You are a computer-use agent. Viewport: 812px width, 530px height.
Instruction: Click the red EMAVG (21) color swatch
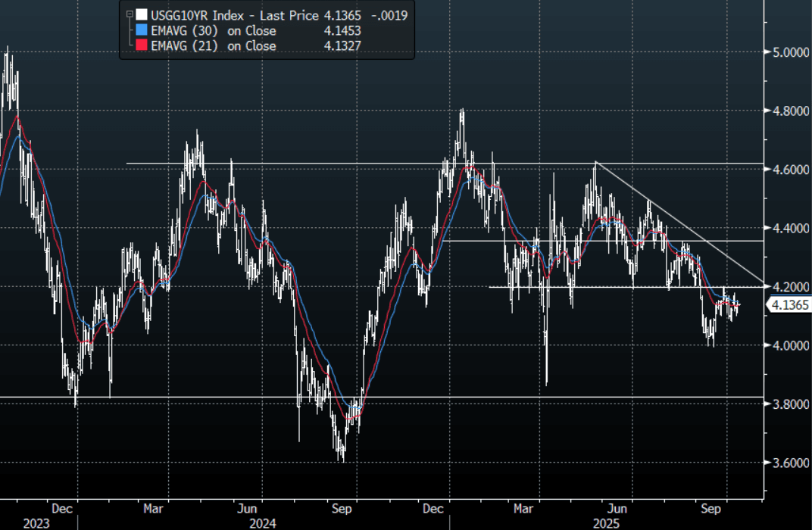coord(140,46)
